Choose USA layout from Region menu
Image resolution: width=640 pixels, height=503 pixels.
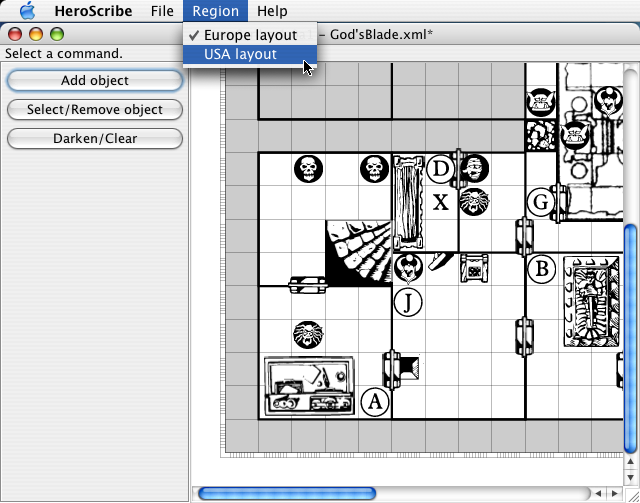pos(250,54)
